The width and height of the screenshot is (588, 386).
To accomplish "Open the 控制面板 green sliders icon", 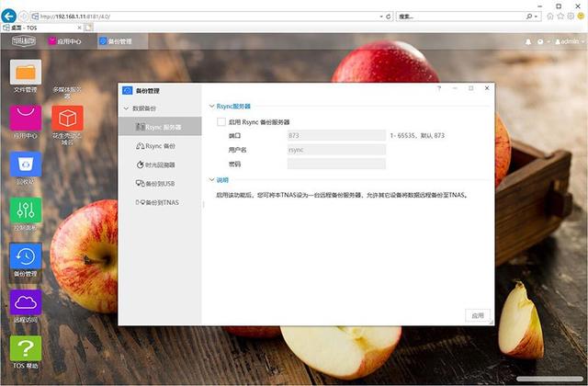I will coord(26,210).
